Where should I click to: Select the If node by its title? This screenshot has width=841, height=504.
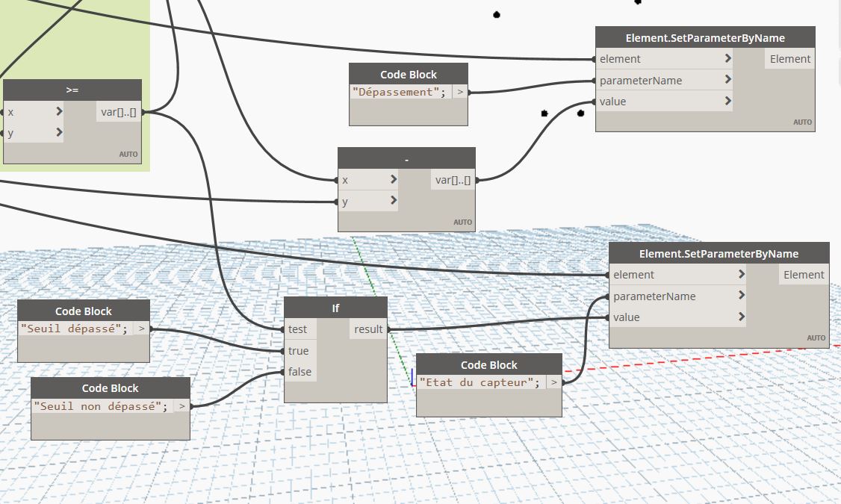335,308
